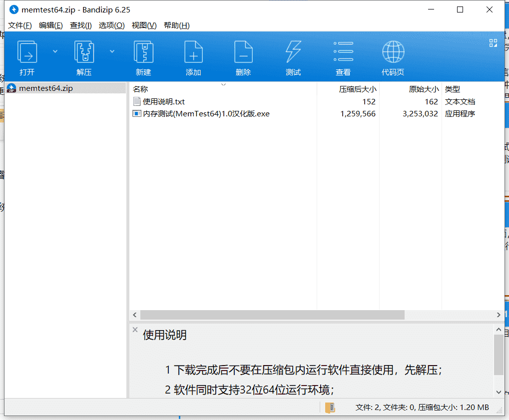Click the 162 original size value
The width and height of the screenshot is (509, 420).
coord(432,101)
